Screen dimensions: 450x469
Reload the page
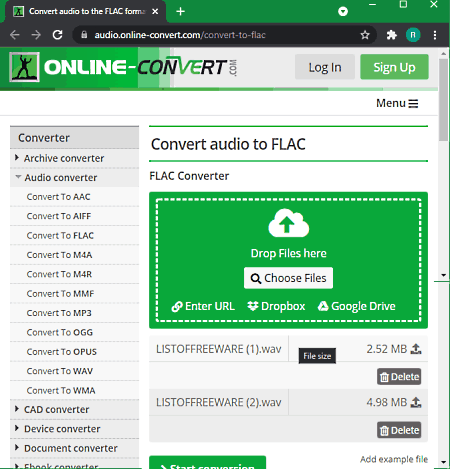(57, 35)
